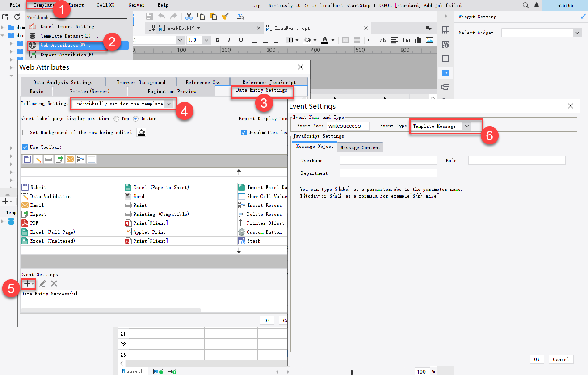This screenshot has height=375, width=588.
Task: Toggle Set Background of row being edited checkbox
Action: (x=25, y=133)
